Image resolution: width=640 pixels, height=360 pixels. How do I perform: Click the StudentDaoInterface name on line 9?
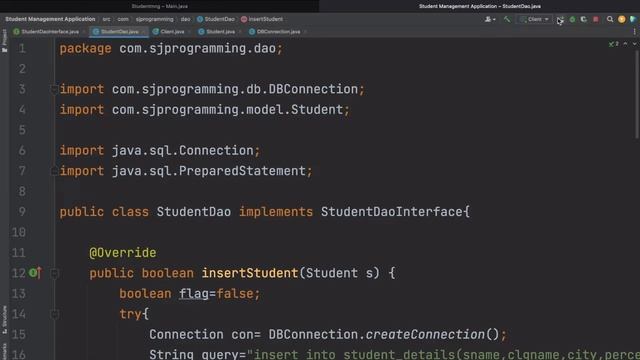(391, 211)
